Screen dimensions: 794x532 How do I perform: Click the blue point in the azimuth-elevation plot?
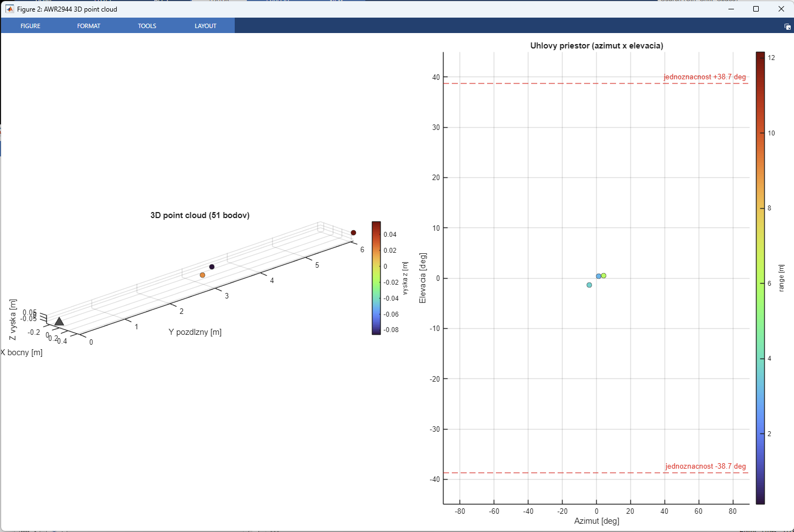tap(598, 276)
